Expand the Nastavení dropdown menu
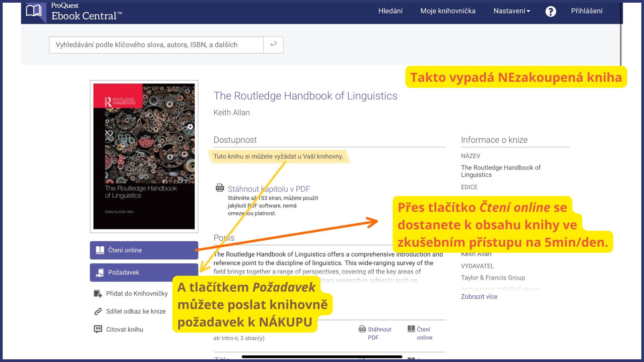Screen dimensions: 644x362 (512, 11)
